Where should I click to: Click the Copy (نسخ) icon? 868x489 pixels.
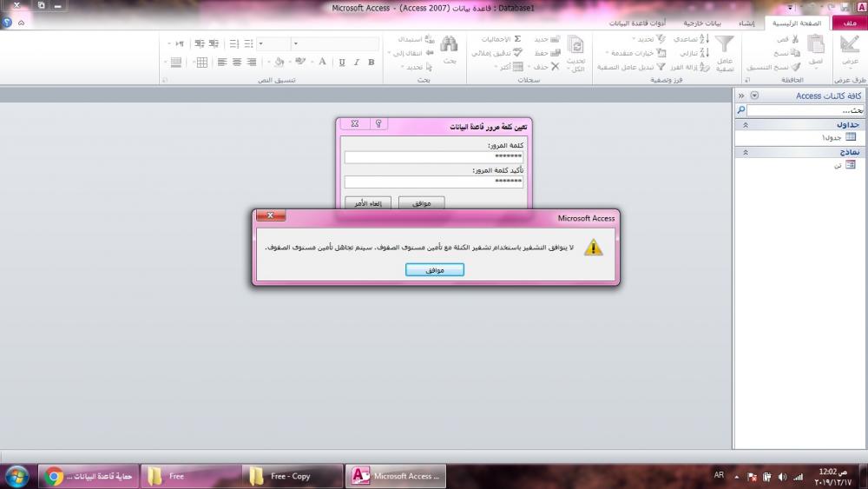coord(795,53)
